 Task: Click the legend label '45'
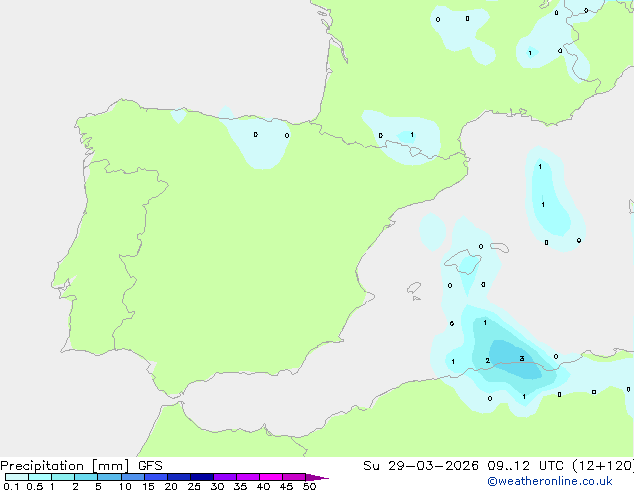(286, 486)
